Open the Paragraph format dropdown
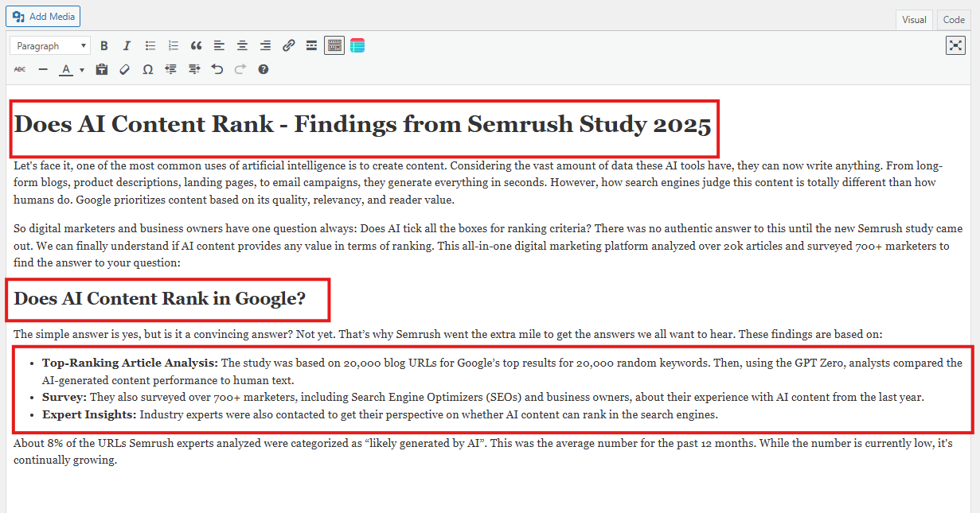This screenshot has width=980, height=513. 49,46
